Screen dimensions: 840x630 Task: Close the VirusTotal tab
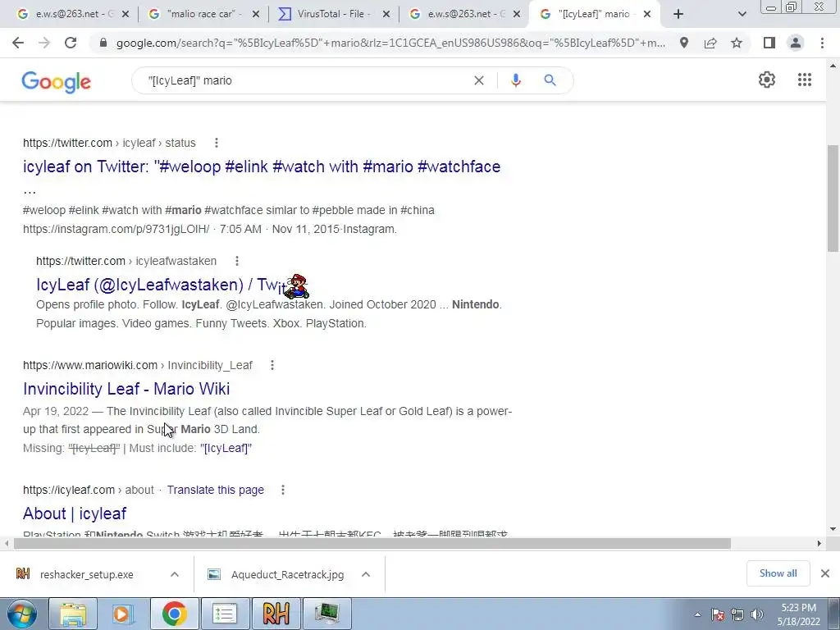(386, 15)
